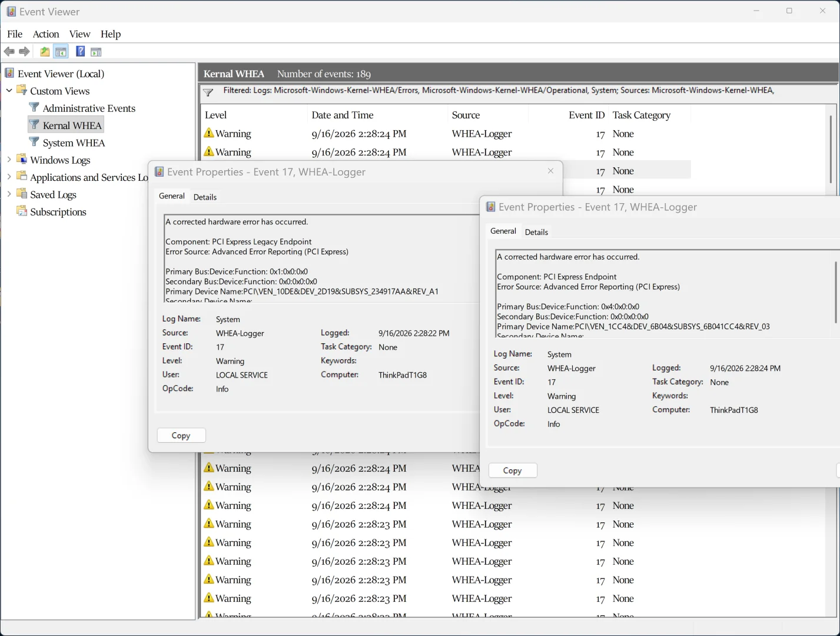
Task: Click the action pane toolbar icon
Action: [96, 52]
